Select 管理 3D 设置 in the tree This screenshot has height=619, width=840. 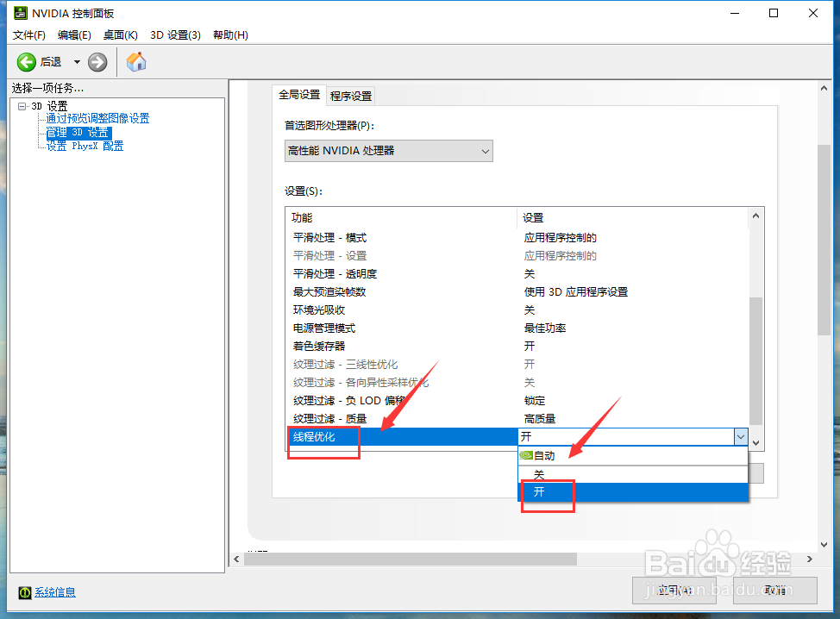click(x=78, y=132)
